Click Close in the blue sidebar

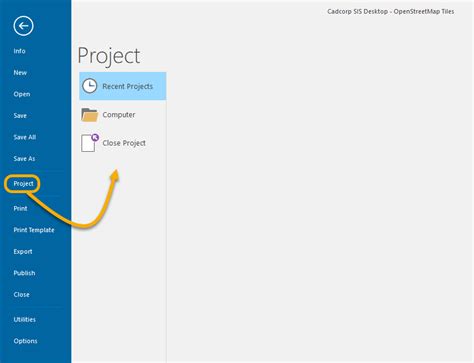pyautogui.click(x=21, y=295)
